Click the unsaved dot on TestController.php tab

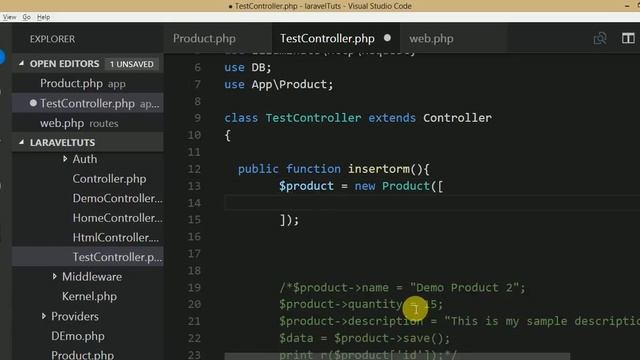pyautogui.click(x=387, y=38)
